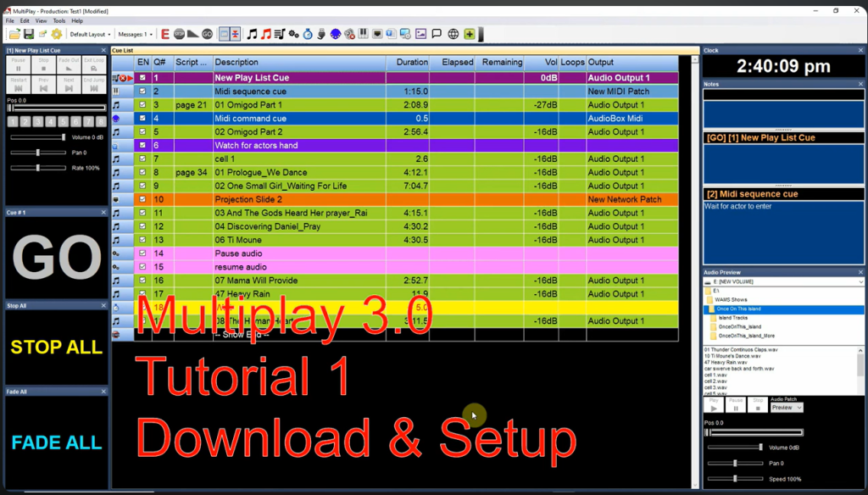Open settings via the yellow gear icon
The height and width of the screenshot is (495, 868).
tap(57, 35)
